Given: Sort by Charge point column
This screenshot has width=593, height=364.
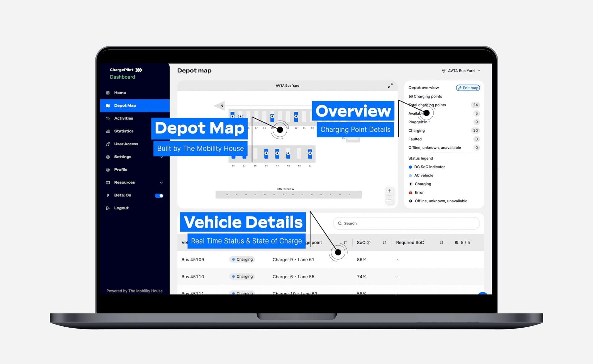Looking at the screenshot, I should click(345, 243).
